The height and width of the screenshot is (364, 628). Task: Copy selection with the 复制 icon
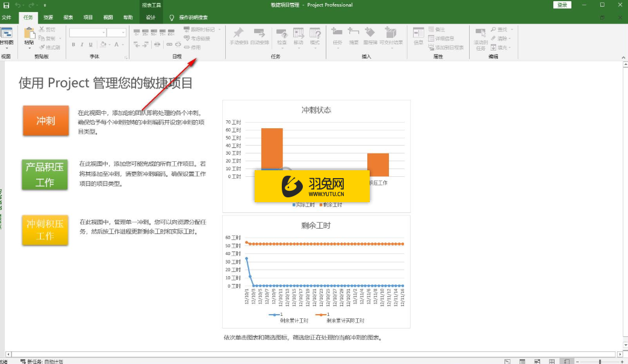47,39
